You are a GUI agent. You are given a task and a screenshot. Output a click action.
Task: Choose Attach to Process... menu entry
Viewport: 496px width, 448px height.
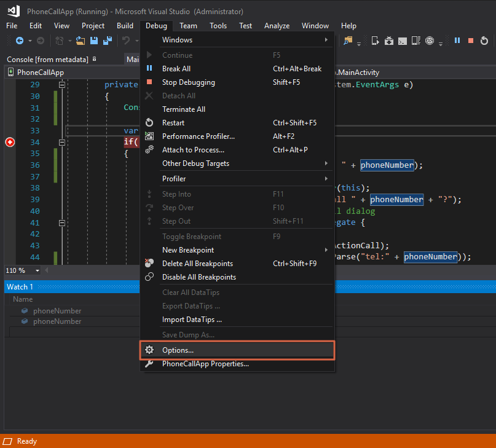(x=237, y=150)
